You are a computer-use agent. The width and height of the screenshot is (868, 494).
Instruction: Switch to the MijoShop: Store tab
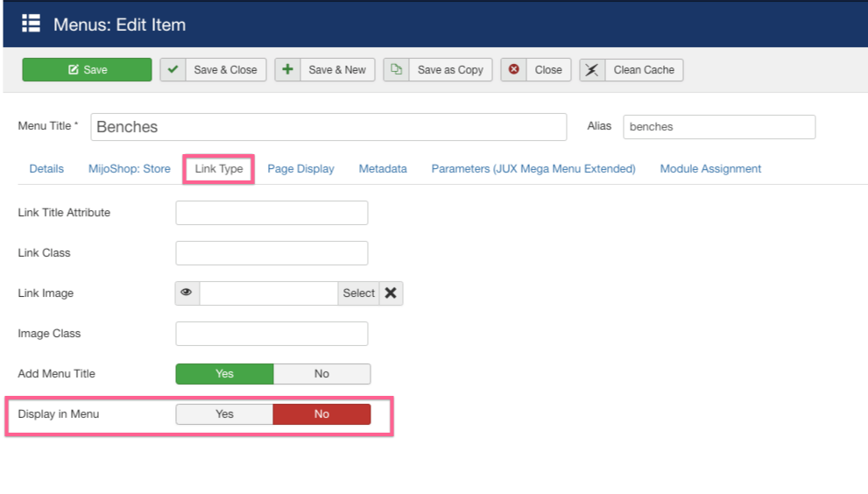pos(130,169)
